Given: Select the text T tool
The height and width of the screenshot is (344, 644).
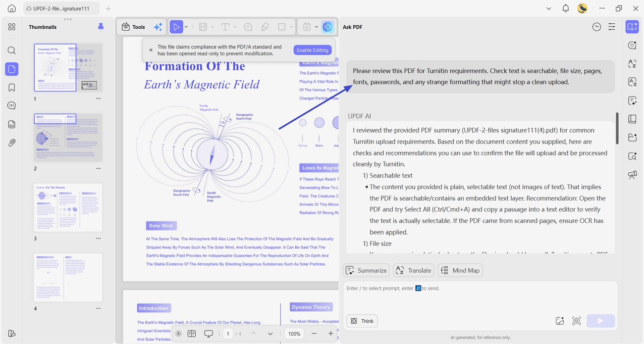Looking at the screenshot, I should click(225, 27).
